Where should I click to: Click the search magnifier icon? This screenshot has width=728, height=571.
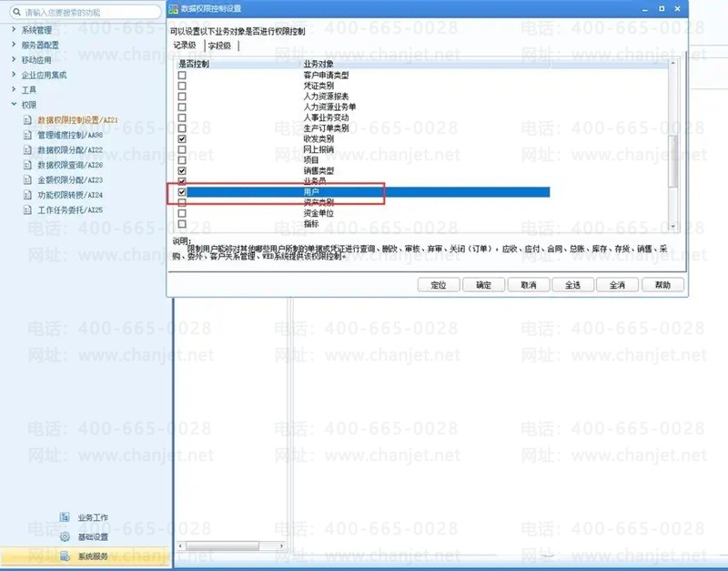click(x=16, y=12)
